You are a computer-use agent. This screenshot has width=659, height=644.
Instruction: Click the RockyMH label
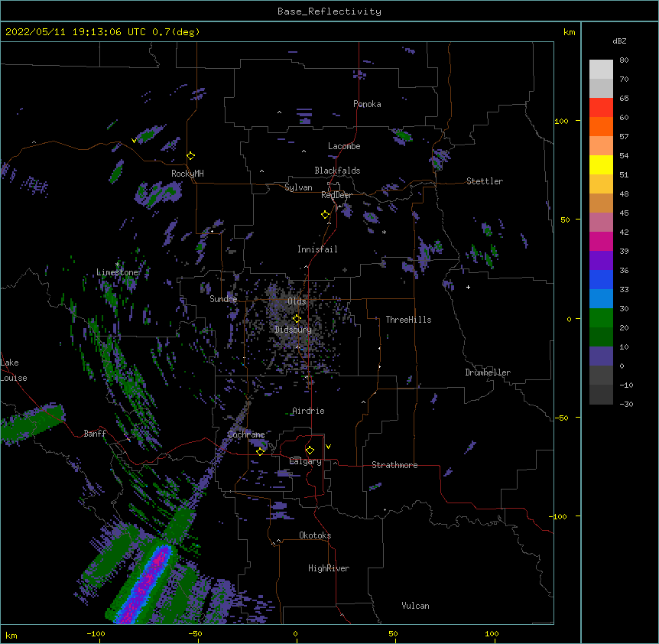187,174
